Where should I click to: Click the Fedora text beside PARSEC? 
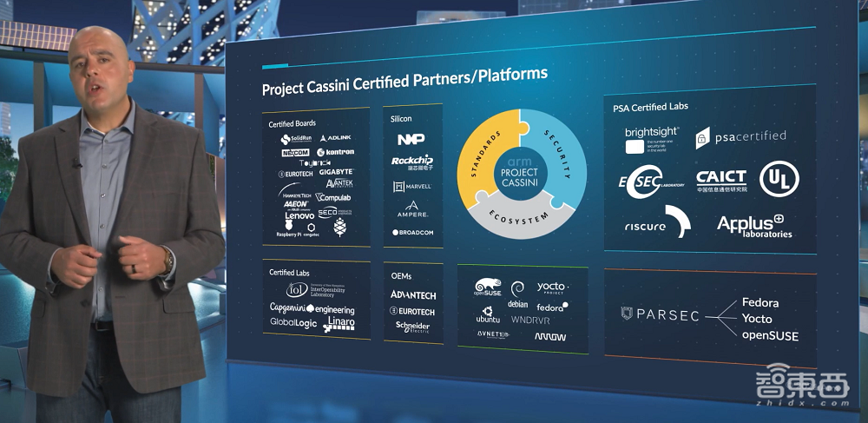(x=759, y=303)
